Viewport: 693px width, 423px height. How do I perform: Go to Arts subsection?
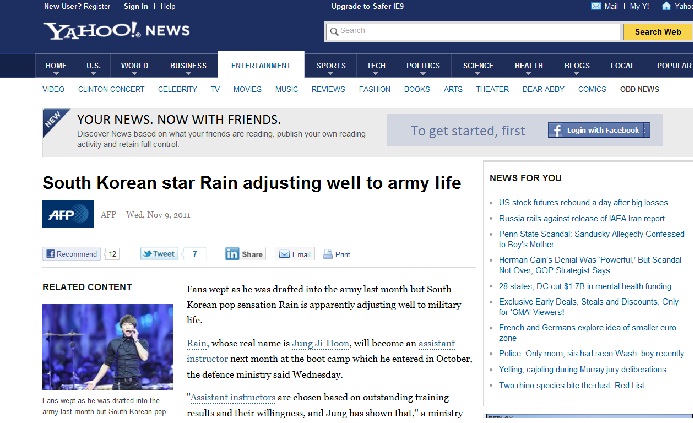click(453, 89)
